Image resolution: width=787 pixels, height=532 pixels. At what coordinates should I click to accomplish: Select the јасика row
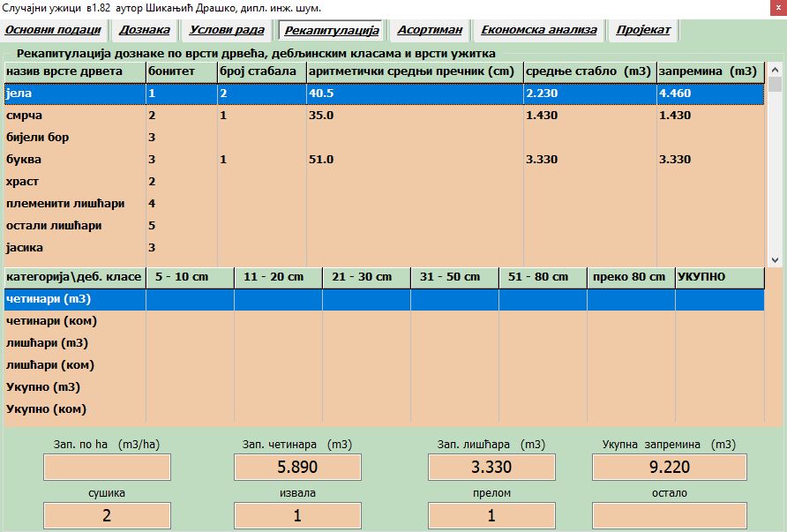385,248
